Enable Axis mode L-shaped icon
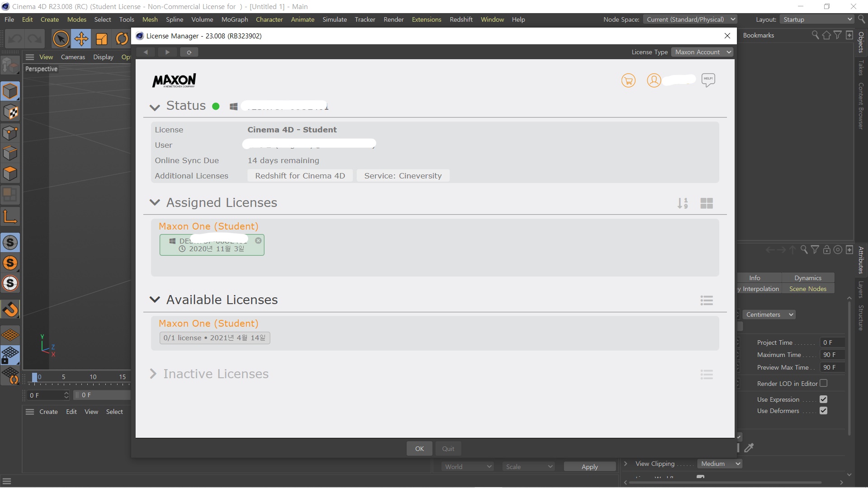 pyautogui.click(x=10, y=216)
